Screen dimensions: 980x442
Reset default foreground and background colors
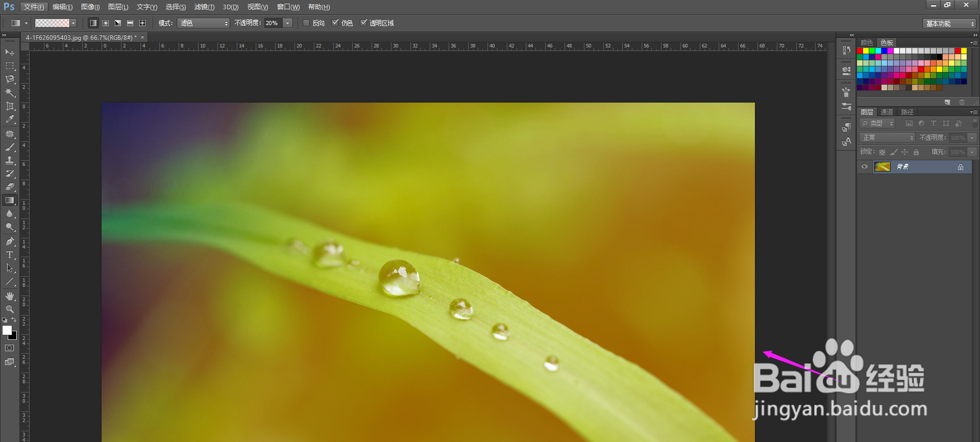point(5,320)
